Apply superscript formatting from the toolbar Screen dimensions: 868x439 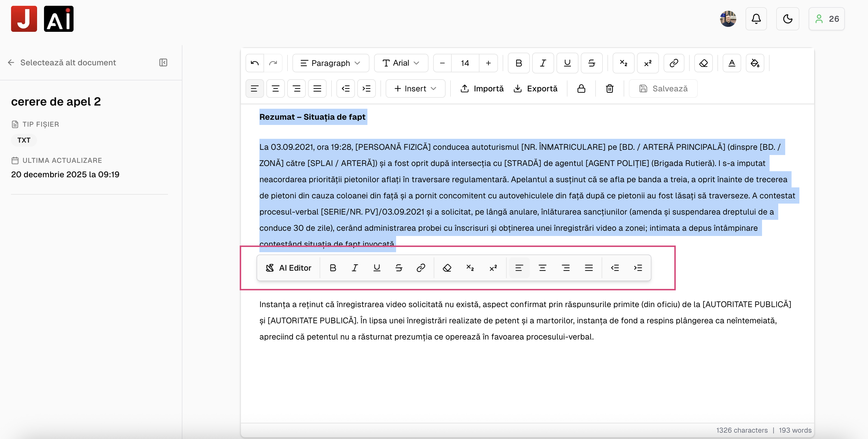[648, 63]
